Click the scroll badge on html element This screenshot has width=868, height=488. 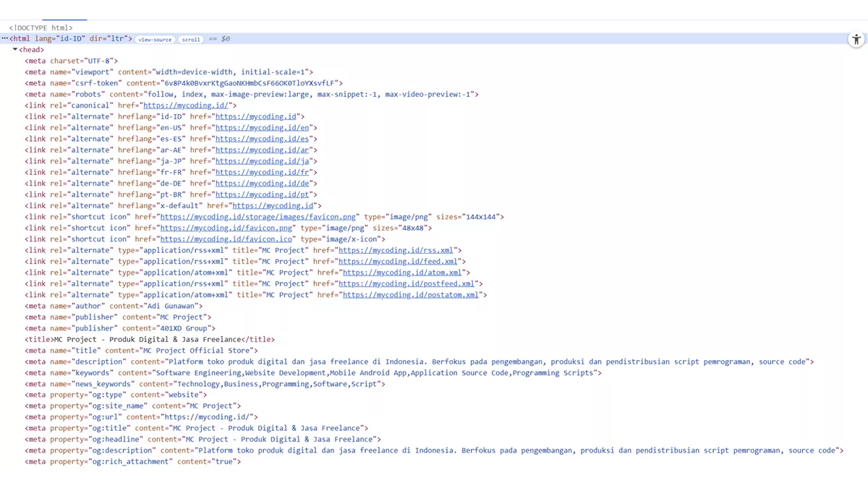[191, 40]
